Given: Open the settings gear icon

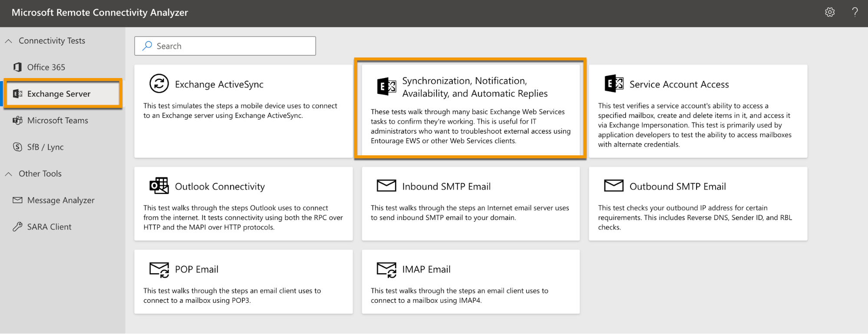Looking at the screenshot, I should (830, 12).
